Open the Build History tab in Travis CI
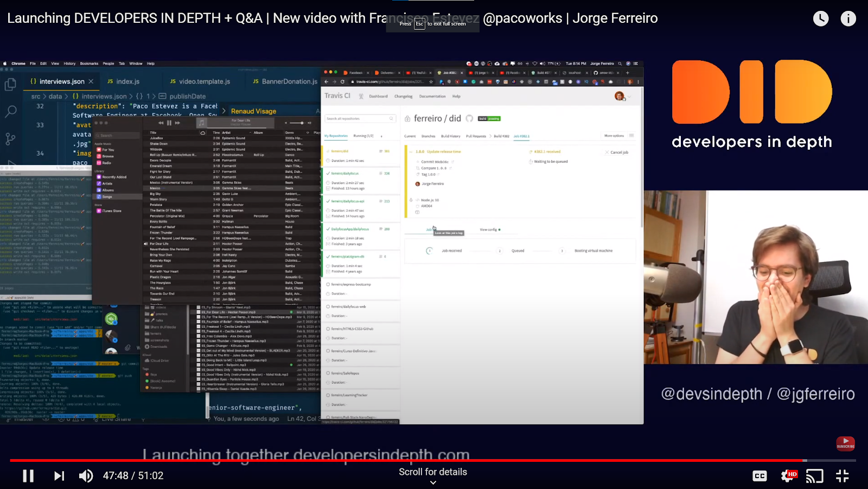Viewport: 868px width, 489px height. pos(451,136)
